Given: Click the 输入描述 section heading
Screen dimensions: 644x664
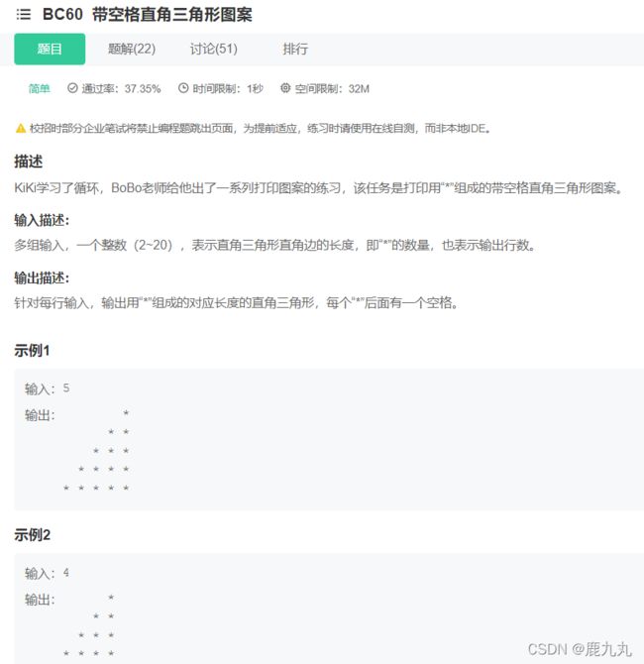Looking at the screenshot, I should coord(42,219).
